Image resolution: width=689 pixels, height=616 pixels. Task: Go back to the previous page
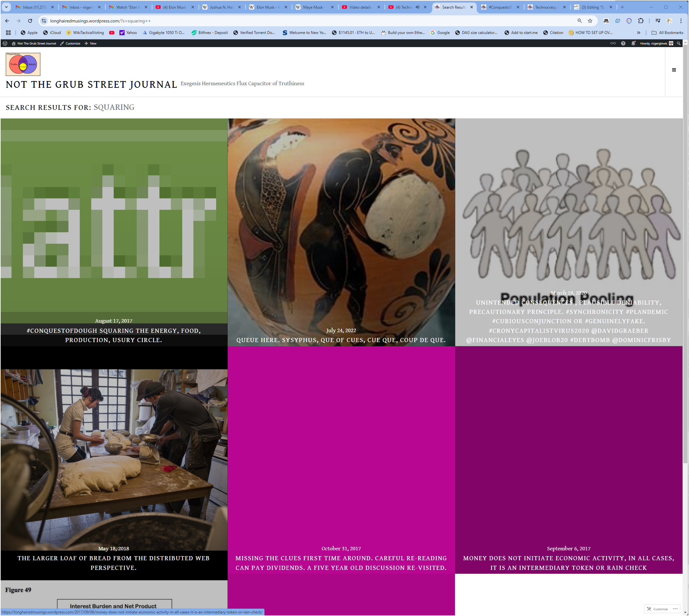7,21
